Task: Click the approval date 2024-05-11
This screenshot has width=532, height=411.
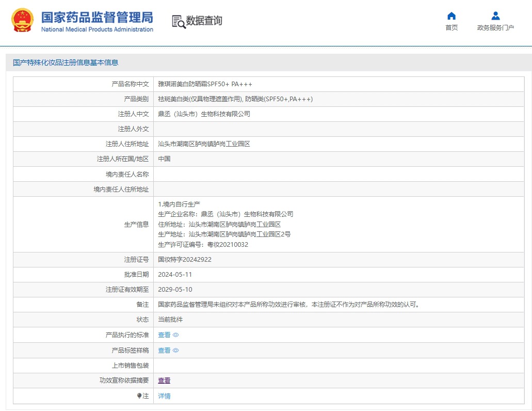Action: pos(175,275)
